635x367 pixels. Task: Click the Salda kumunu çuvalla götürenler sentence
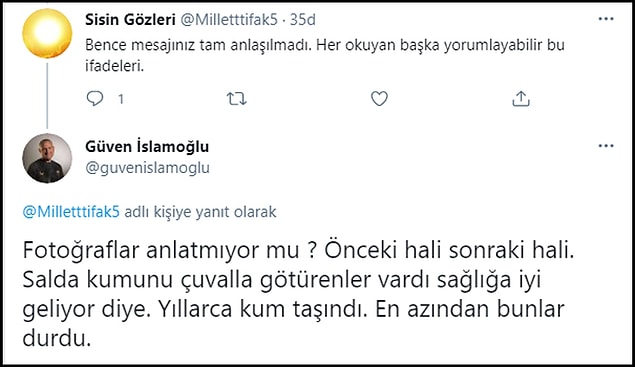point(282,280)
